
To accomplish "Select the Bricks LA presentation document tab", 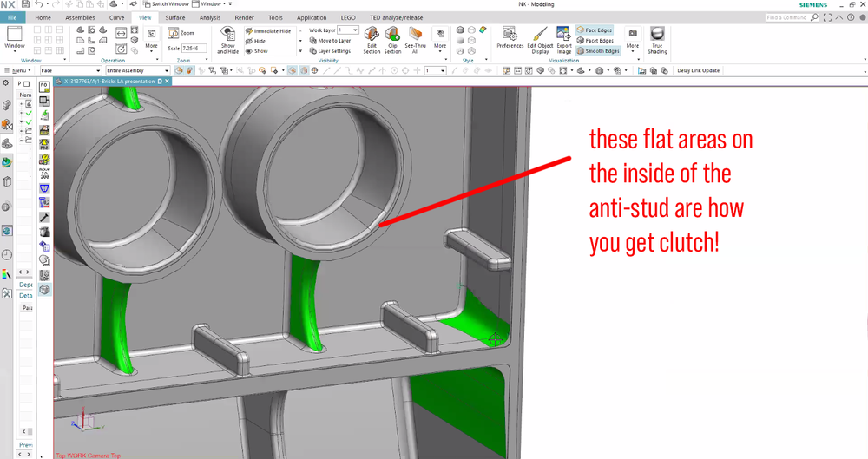I will [109, 81].
